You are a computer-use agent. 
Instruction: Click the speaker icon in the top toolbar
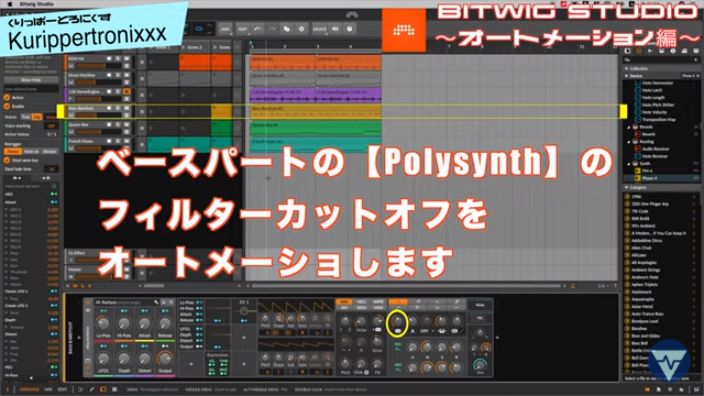335,29
